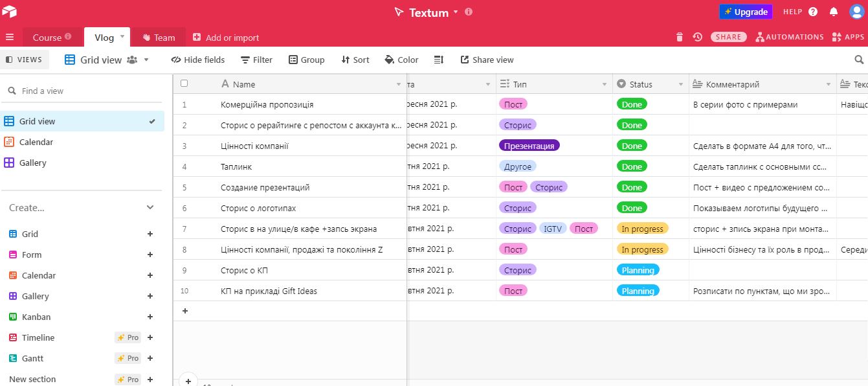Image resolution: width=868 pixels, height=386 pixels.
Task: Open Grid view name dropdown arrow
Action: click(x=146, y=60)
